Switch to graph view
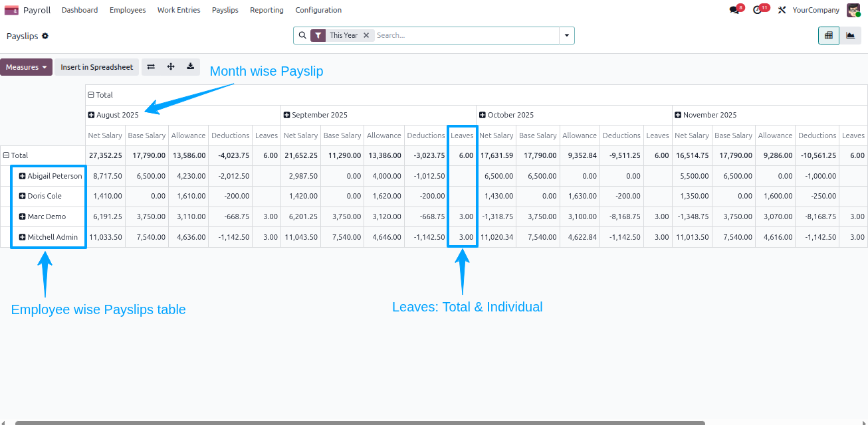The image size is (868, 425). [850, 36]
